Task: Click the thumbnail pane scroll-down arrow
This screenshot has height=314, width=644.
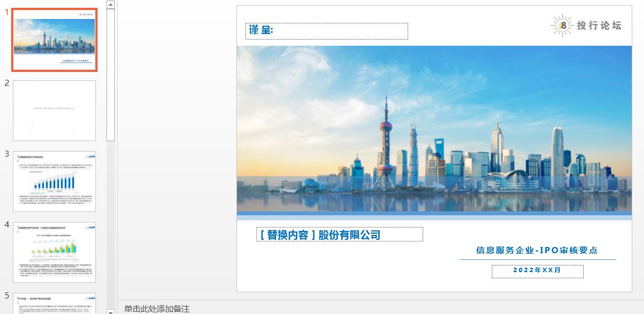Action: [x=110, y=312]
